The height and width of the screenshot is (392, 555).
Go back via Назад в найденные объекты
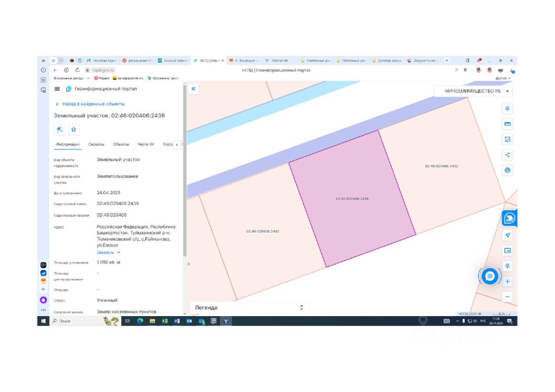click(x=90, y=104)
